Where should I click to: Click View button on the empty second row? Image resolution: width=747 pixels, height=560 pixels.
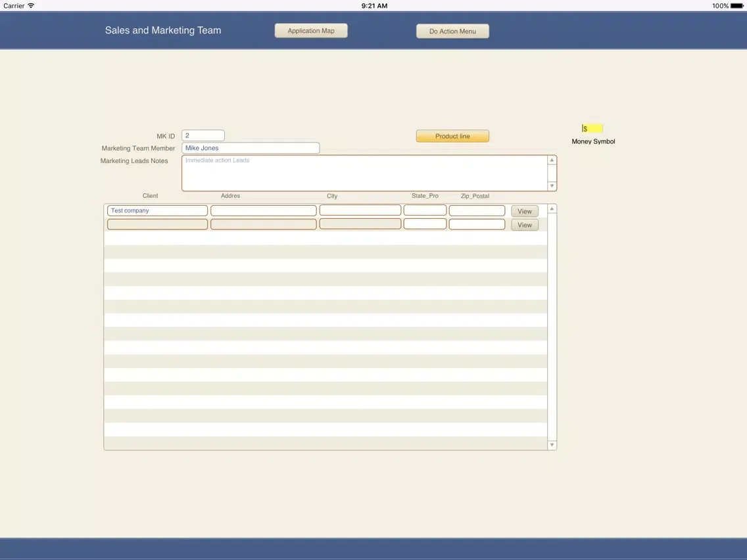[525, 225]
